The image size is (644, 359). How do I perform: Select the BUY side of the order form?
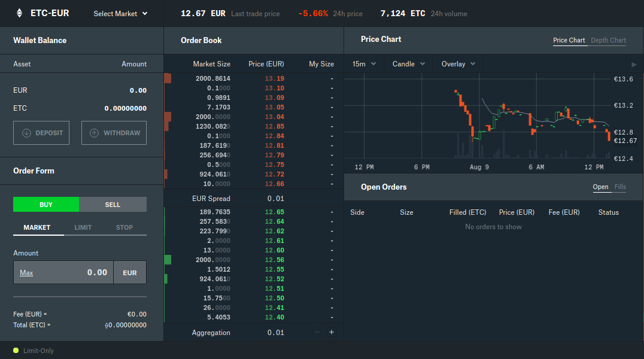tap(45, 204)
